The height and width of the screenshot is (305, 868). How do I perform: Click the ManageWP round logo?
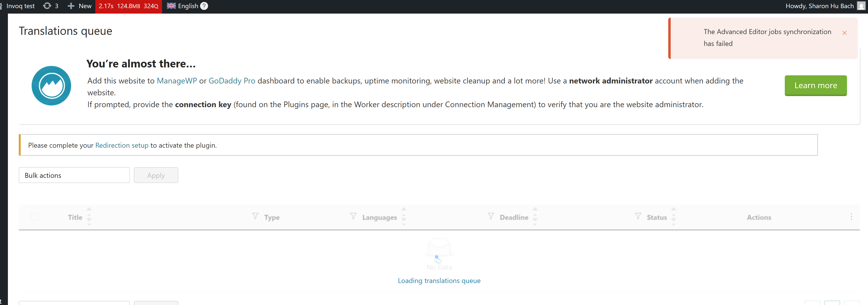(51, 86)
